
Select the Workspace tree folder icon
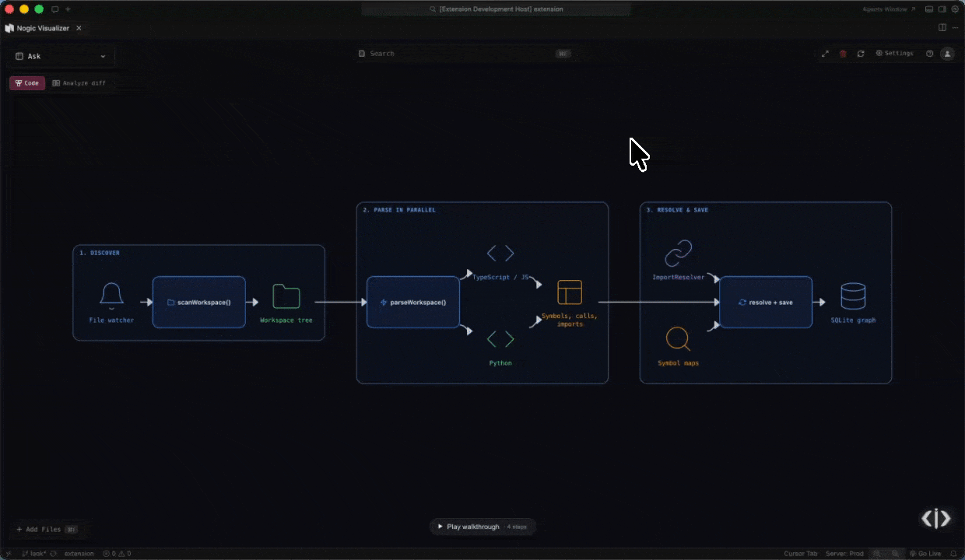pos(286,296)
